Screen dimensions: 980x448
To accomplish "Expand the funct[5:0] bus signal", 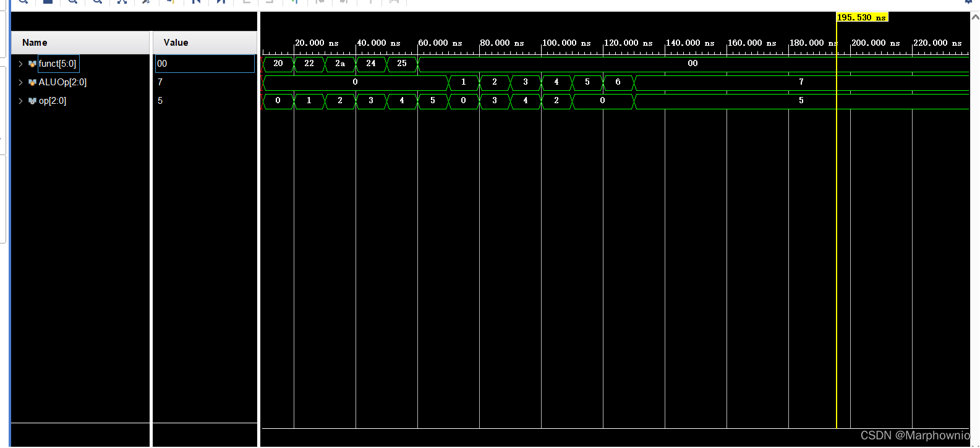I will 20,64.
